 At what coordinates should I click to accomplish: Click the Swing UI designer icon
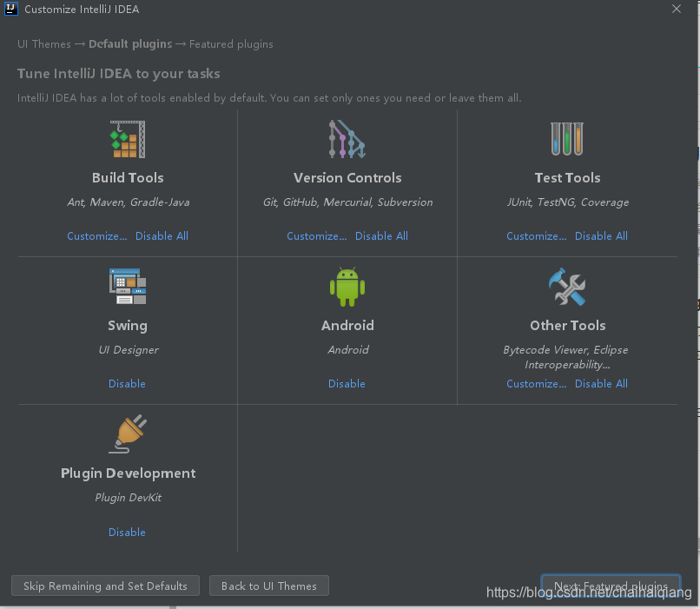point(128,286)
